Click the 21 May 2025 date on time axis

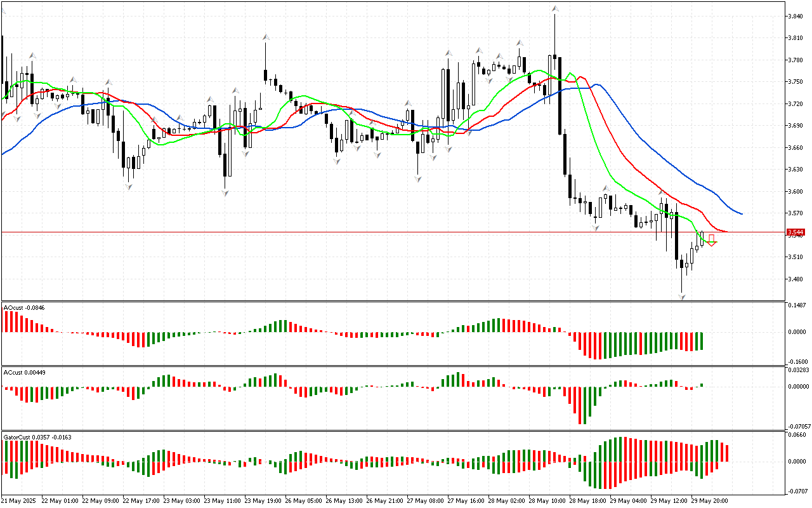[19, 500]
